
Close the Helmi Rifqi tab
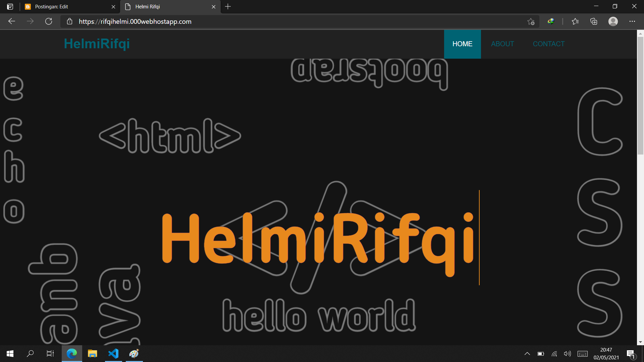click(214, 7)
